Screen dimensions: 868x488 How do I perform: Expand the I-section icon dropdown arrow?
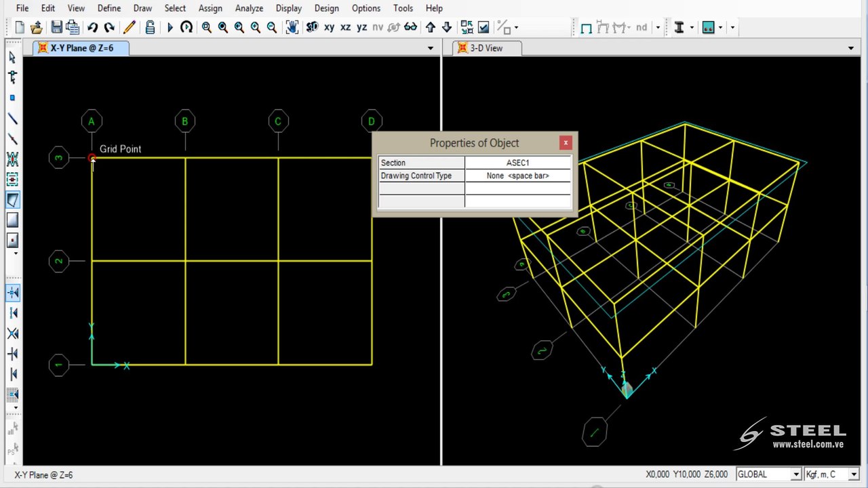692,28
